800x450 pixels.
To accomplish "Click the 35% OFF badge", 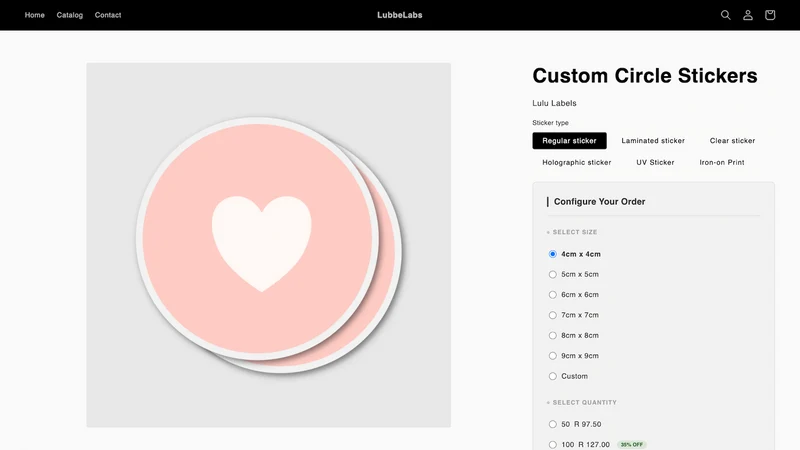I will tap(632, 445).
